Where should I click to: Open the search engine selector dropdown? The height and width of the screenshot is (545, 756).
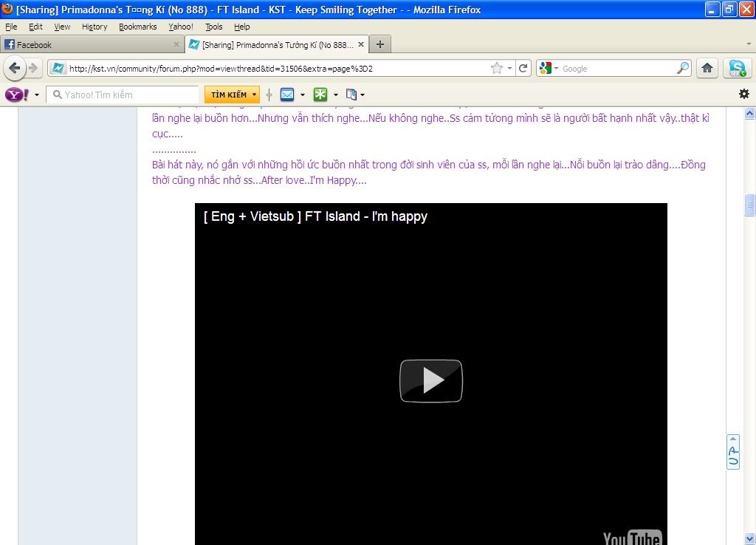point(556,69)
